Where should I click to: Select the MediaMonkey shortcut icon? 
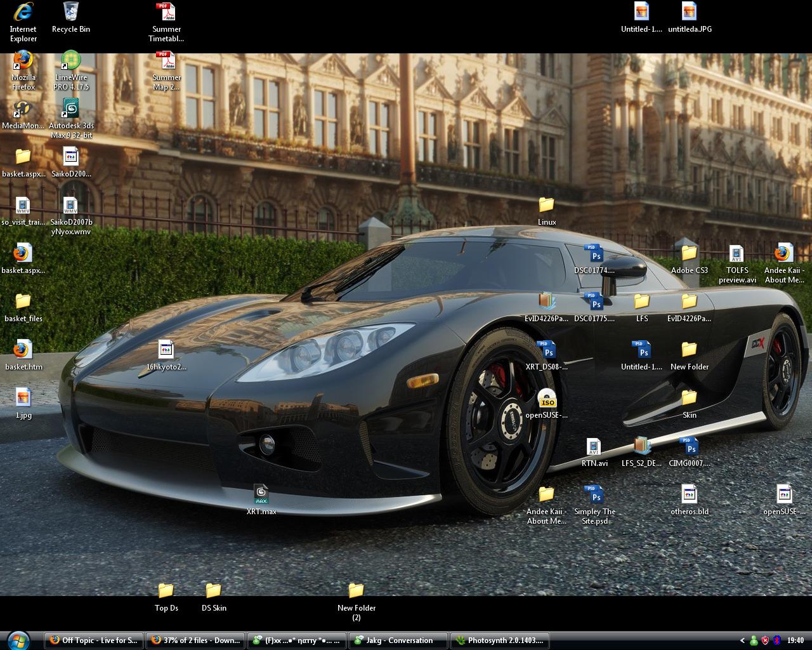23,108
